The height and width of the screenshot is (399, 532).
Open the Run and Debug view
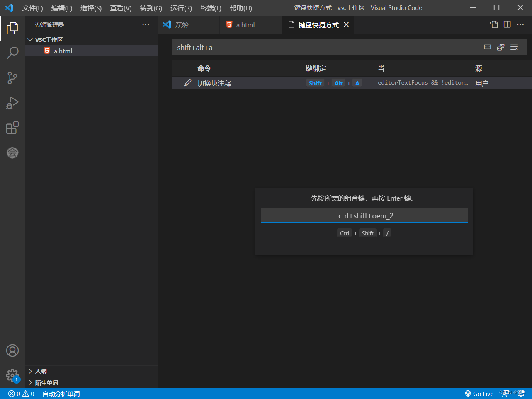click(12, 103)
